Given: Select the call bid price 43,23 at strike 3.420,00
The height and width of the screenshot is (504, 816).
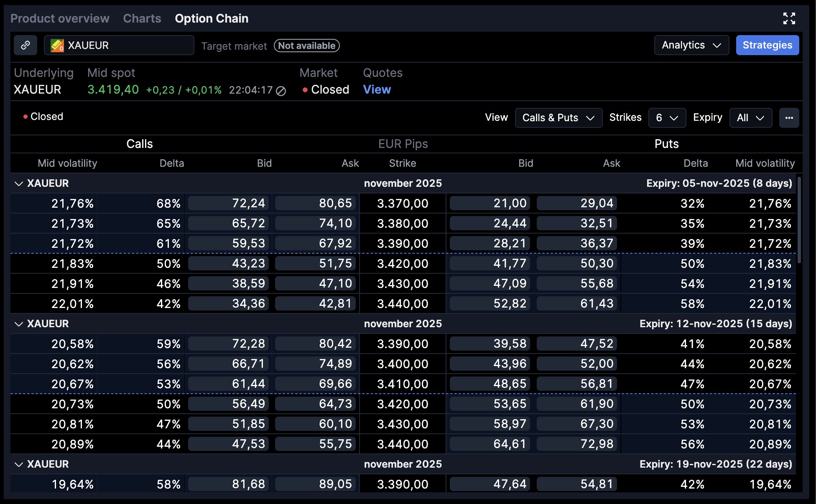Looking at the screenshot, I should pyautogui.click(x=228, y=263).
